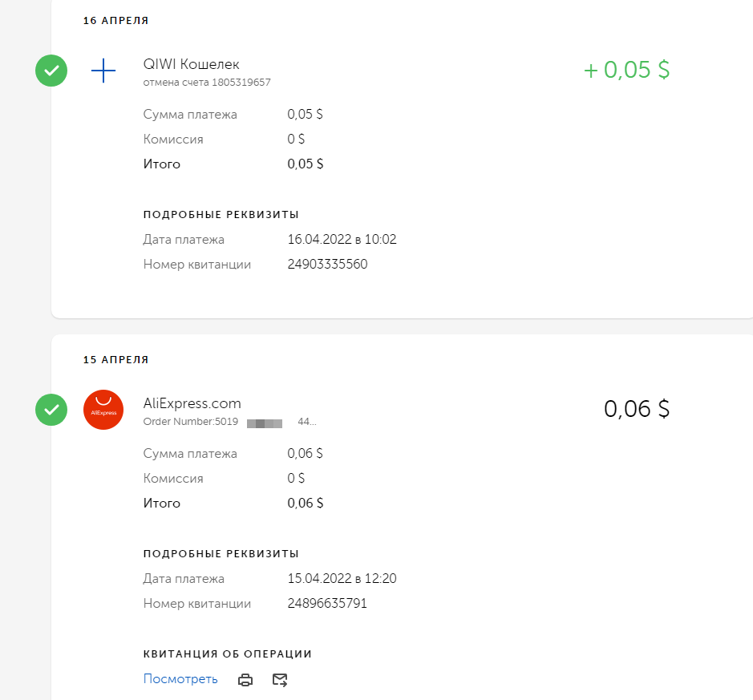Click the 16 АПРЕЛЯ date header

[115, 21]
